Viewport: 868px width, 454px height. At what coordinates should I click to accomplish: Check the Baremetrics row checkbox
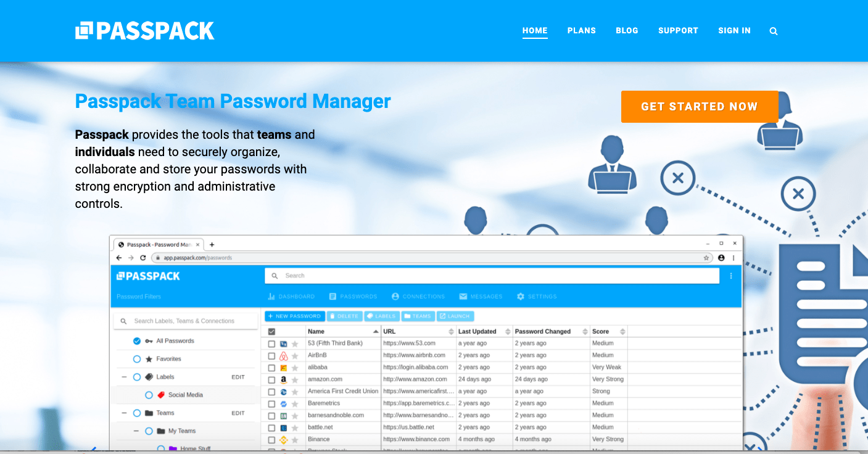coord(271,404)
